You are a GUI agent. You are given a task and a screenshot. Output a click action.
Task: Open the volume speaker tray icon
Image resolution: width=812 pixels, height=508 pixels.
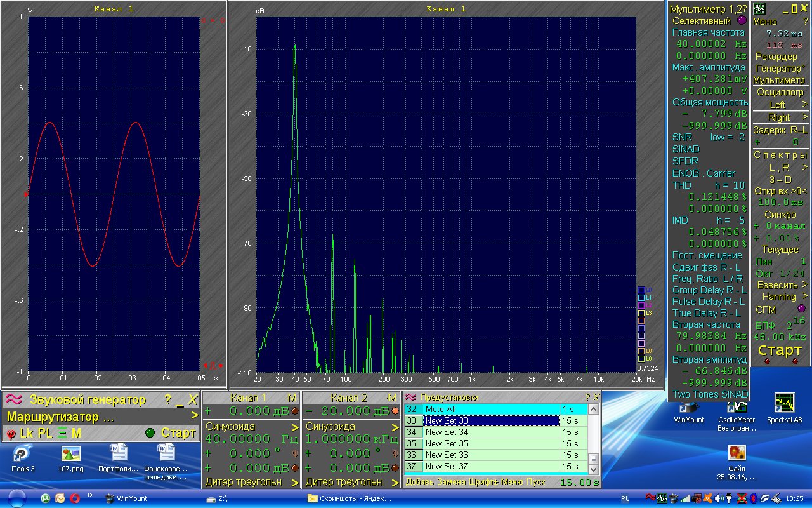coord(719,498)
